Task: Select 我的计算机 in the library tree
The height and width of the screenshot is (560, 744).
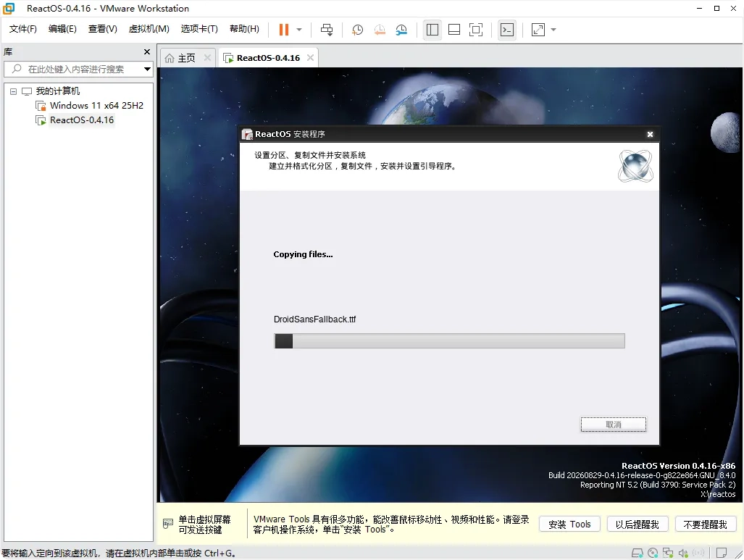Action: click(x=58, y=91)
